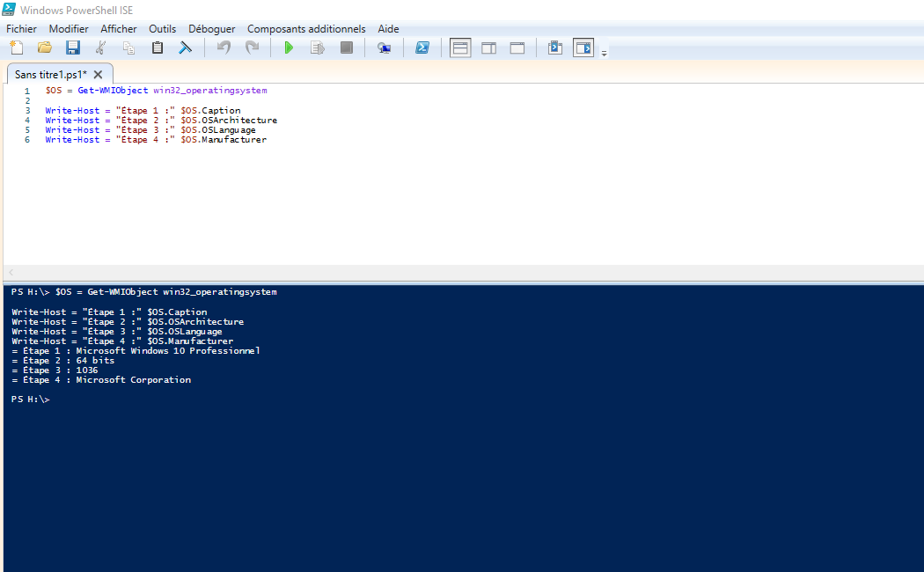Stop execution with the stop square icon
Viewport: 924px width, 572px height.
(x=347, y=48)
